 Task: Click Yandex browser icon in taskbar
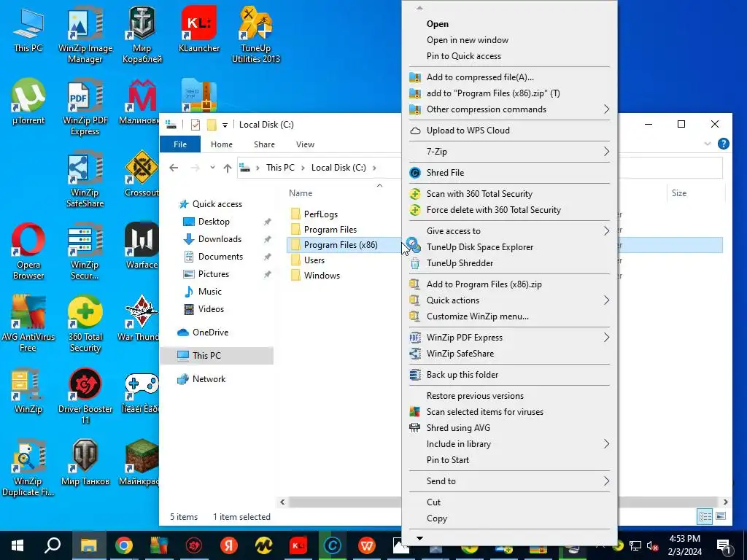(228, 545)
